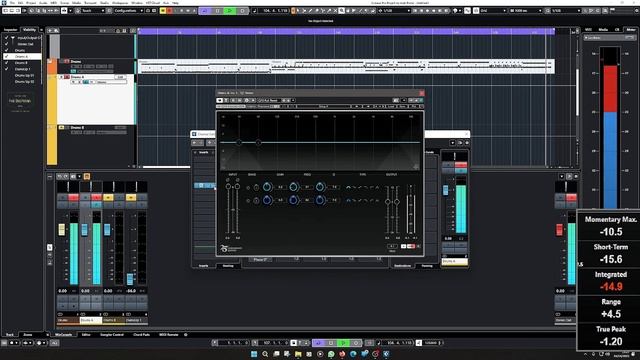The width and height of the screenshot is (640, 360).
Task: Select the Drums A channel name label in mixer
Action: (91, 320)
